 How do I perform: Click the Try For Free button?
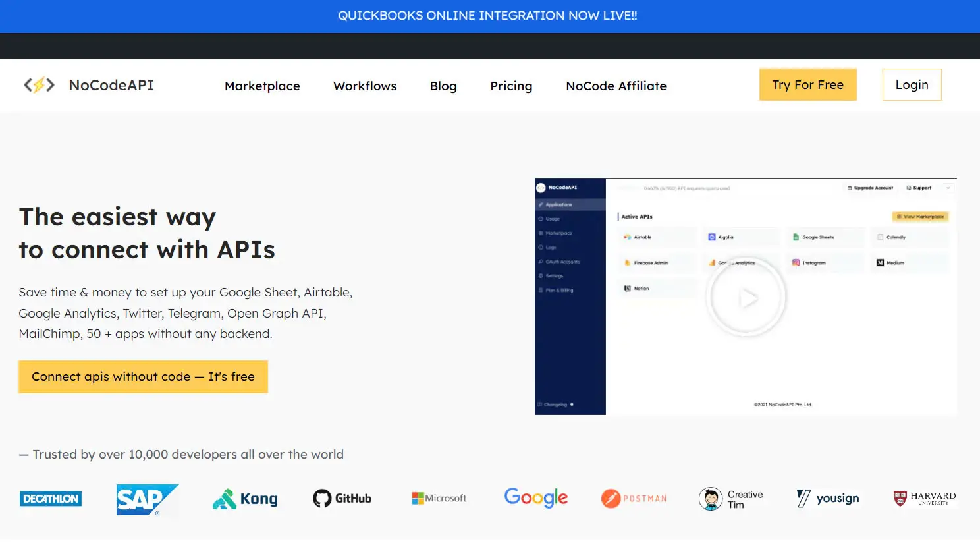pyautogui.click(x=808, y=84)
